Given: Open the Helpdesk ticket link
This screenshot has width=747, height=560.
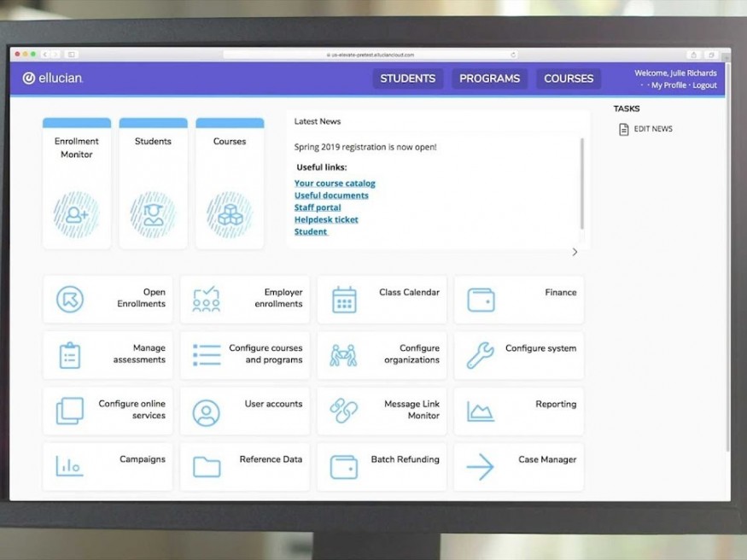Looking at the screenshot, I should pos(326,219).
